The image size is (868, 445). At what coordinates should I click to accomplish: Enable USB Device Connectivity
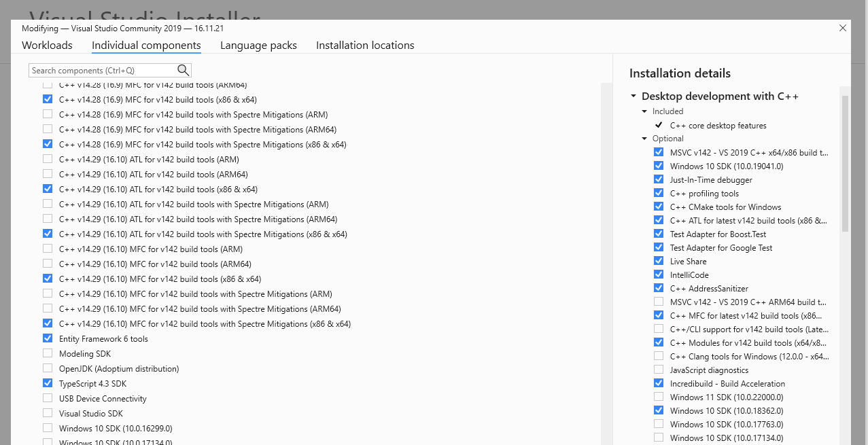pyautogui.click(x=48, y=399)
